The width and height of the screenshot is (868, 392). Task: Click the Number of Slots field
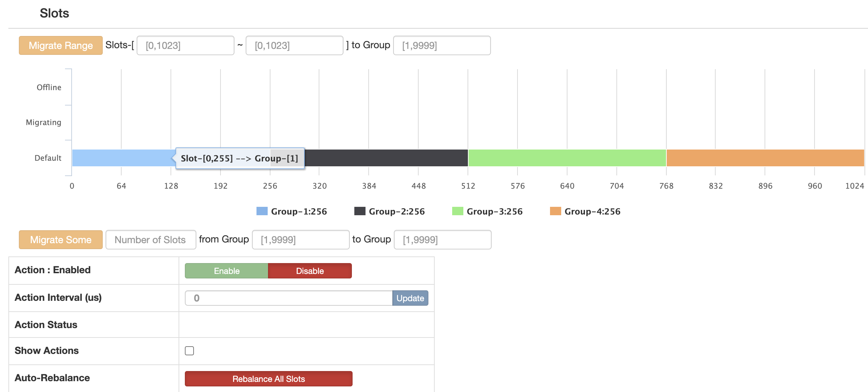(x=151, y=240)
